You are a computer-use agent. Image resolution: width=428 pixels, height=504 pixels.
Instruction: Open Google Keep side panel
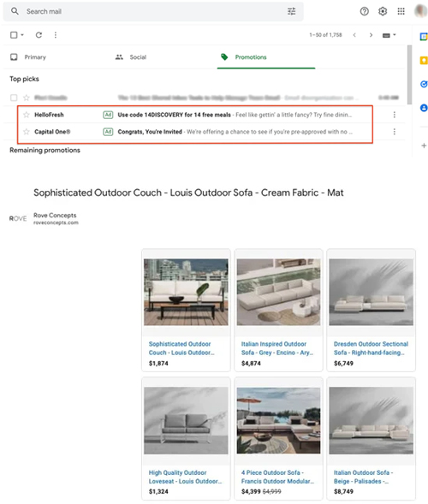[x=424, y=61]
